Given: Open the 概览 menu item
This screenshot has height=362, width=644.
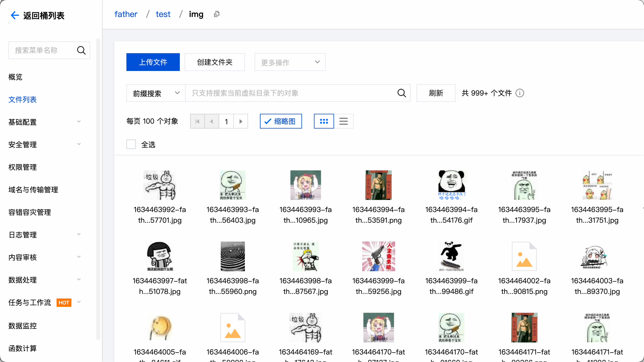Looking at the screenshot, I should coord(16,77).
